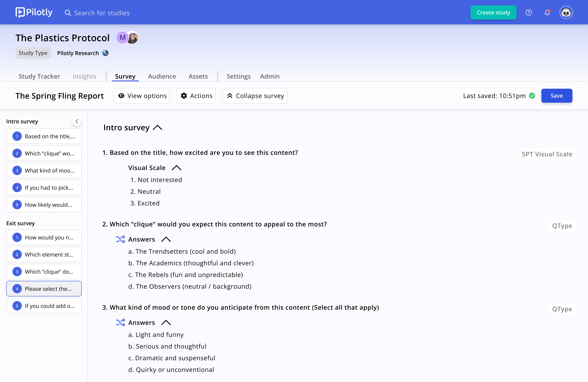This screenshot has width=588, height=382.
Task: Open the help question mark icon
Action: tap(529, 13)
